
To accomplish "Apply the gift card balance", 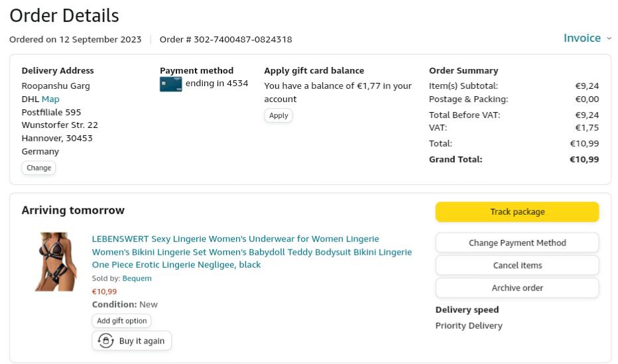I will (278, 115).
